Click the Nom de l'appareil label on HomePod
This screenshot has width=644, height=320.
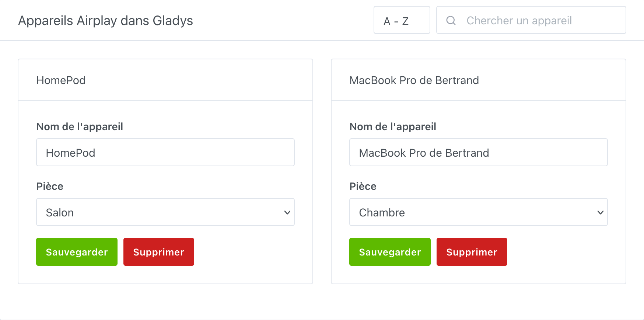point(80,126)
